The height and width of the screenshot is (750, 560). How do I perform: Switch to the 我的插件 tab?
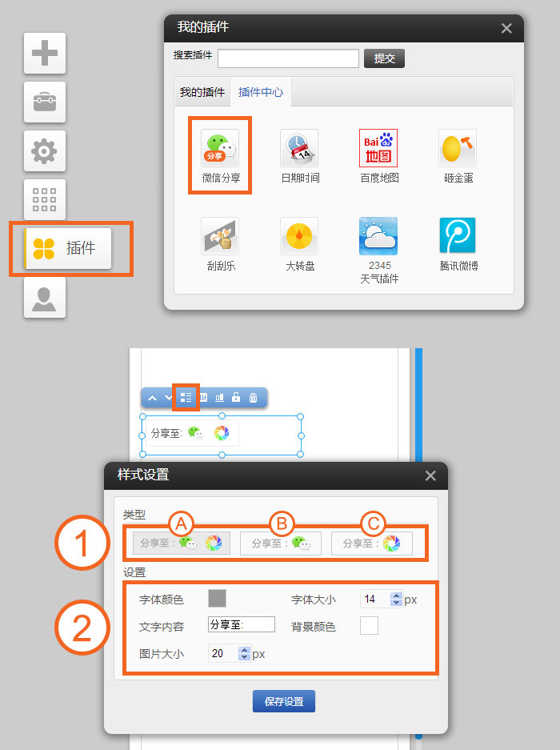tap(202, 92)
